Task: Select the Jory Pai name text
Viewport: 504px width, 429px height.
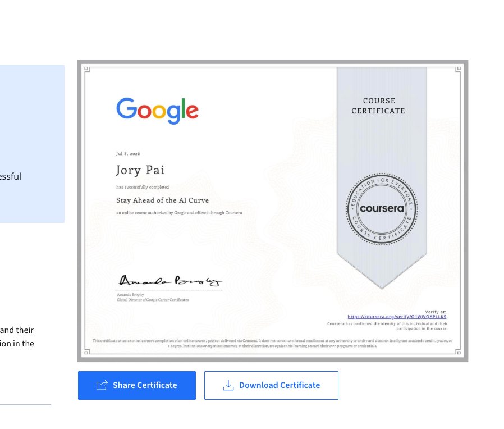Action: coord(140,170)
